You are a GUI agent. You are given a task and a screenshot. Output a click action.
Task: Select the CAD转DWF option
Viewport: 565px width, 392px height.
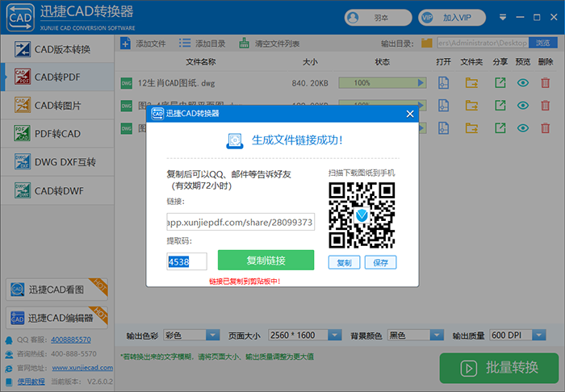point(57,190)
